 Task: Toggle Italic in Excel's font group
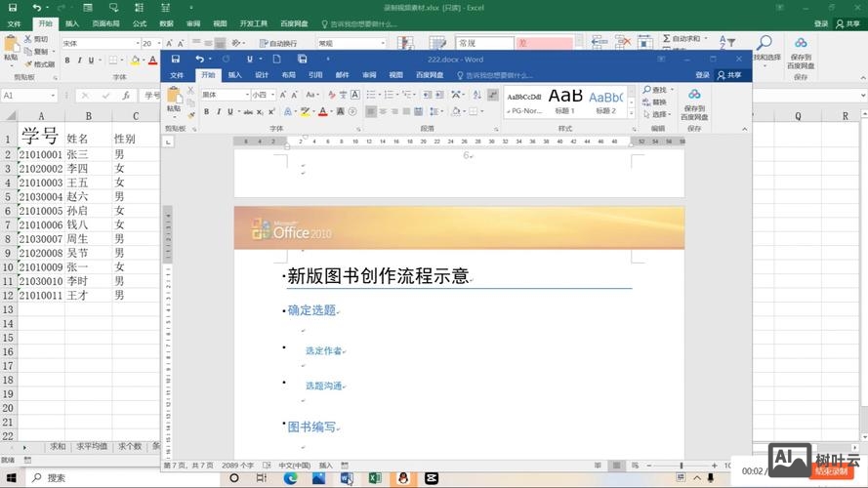(x=79, y=61)
